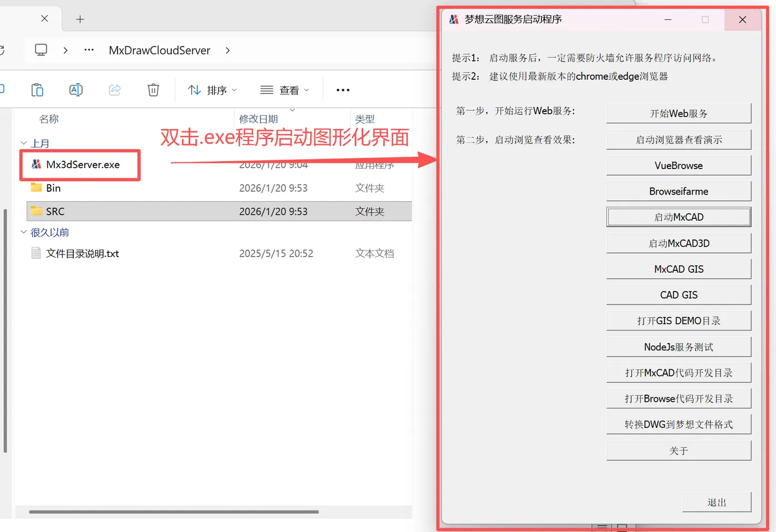This screenshot has width=776, height=532.
Task: Close the 梦想云图服务启动程序 window
Action: coord(743,19)
